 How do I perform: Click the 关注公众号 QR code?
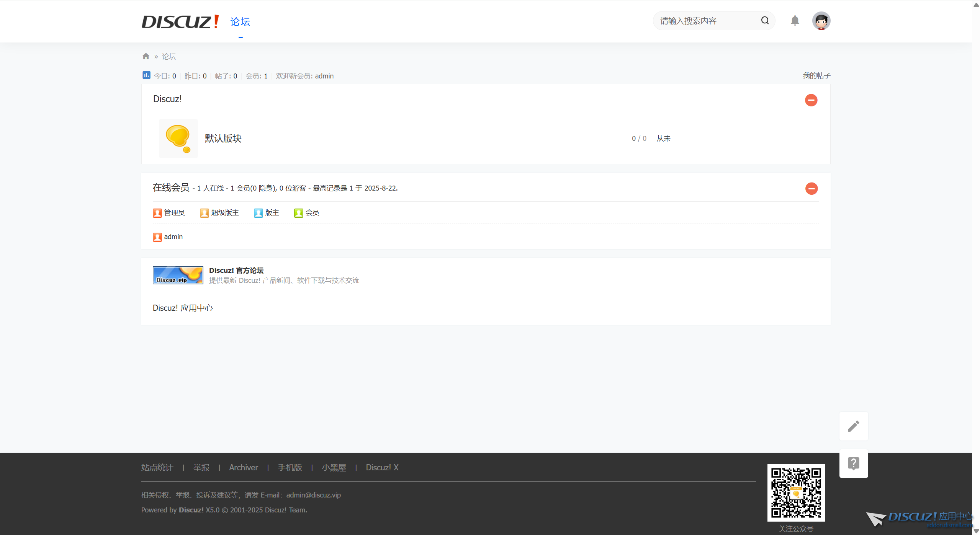pos(796,493)
